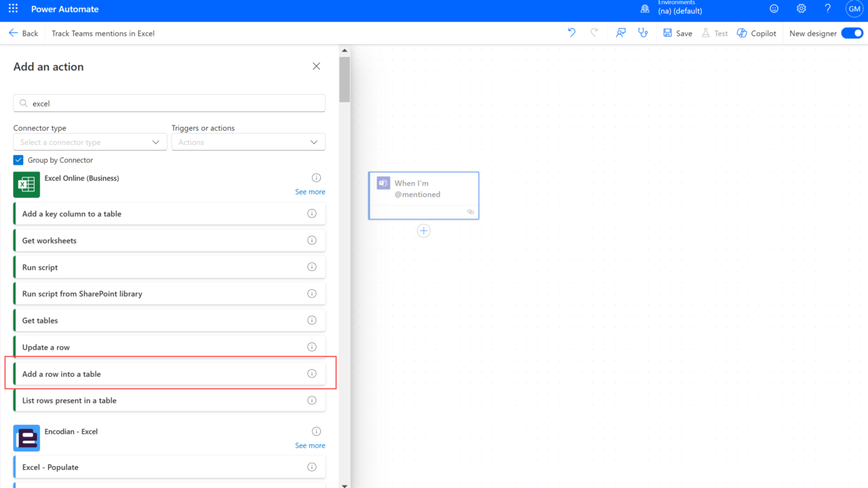Click the redo arrow
The width and height of the screenshot is (868, 488).
[x=595, y=33]
